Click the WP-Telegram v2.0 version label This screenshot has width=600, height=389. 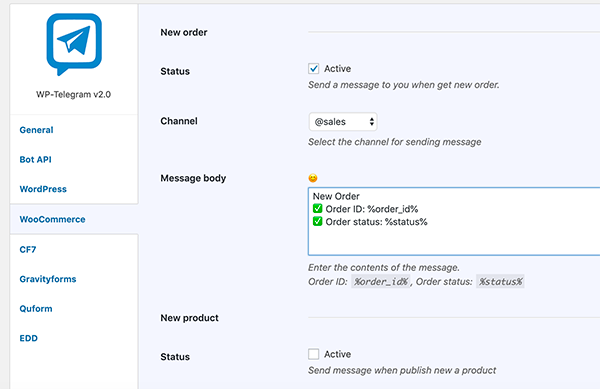(x=73, y=94)
